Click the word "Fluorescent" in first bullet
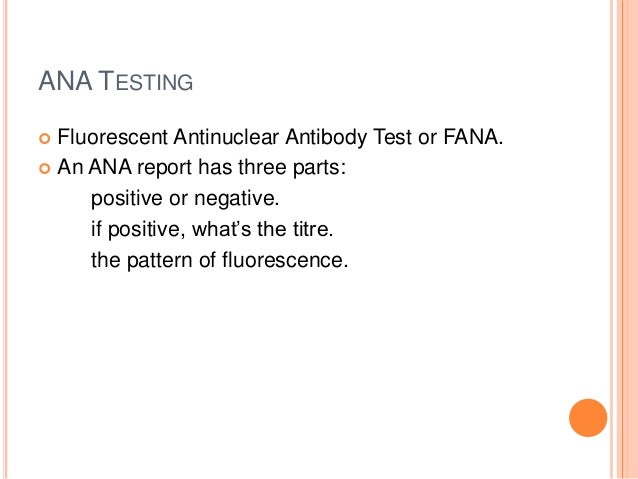Image resolution: width=638 pixels, height=479 pixels. coord(112,137)
